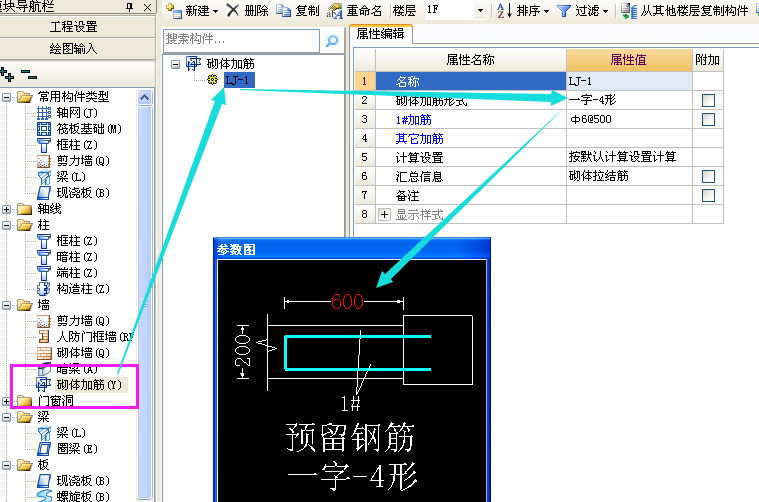Screen dimensions: 759x502
Task: Toggle 附加 checkbox for 汇总信息 row
Action: click(708, 176)
